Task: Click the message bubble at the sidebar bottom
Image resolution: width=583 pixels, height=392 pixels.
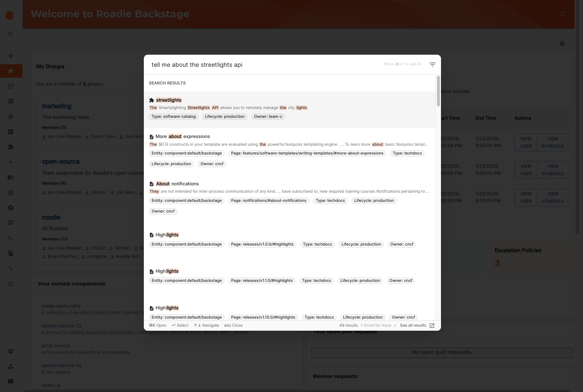Action: [x=11, y=381]
